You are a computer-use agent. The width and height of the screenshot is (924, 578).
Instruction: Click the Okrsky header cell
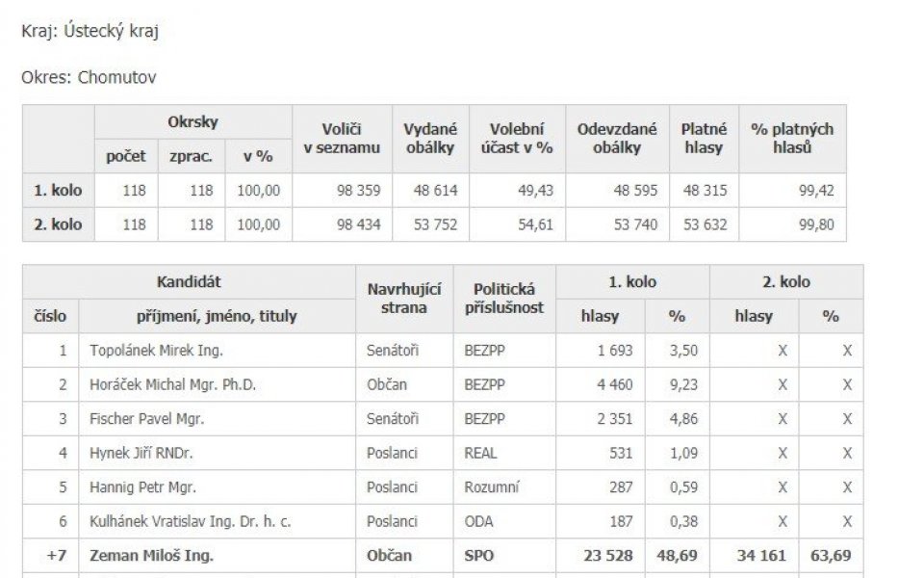click(192, 122)
